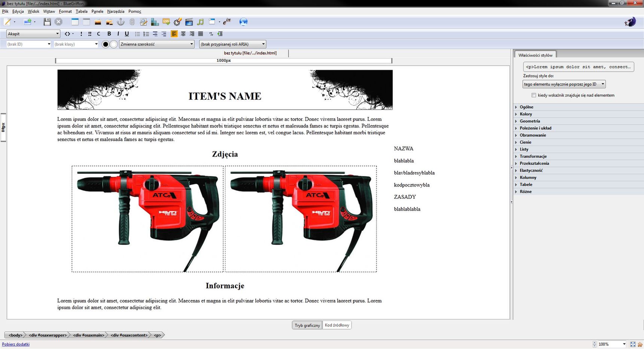This screenshot has height=349, width=644.
Task: Insert a table using the blue table icon
Action: pyautogui.click(x=75, y=22)
